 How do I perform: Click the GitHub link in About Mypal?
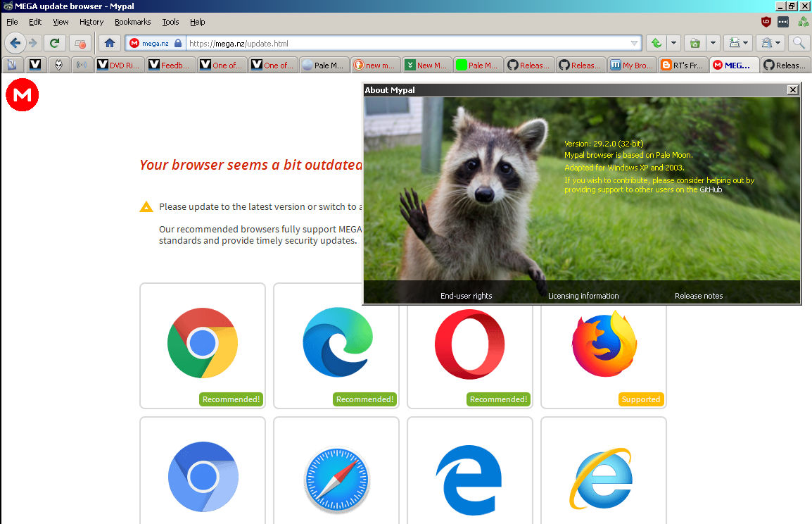point(711,189)
